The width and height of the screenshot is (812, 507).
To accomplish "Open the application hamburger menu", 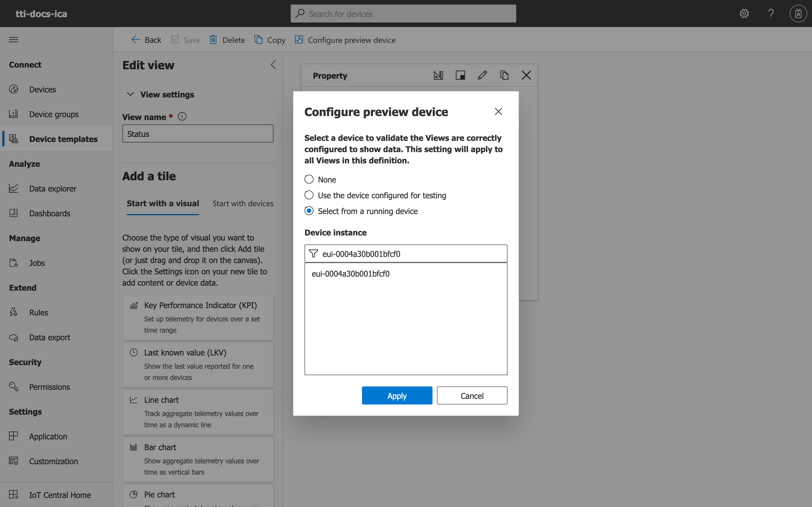I will [x=14, y=39].
